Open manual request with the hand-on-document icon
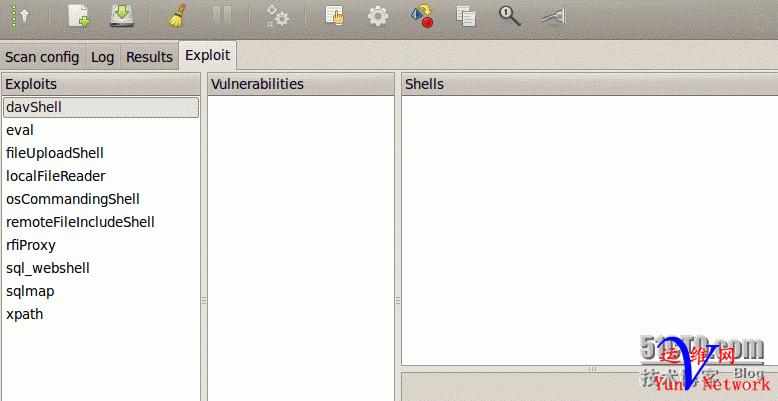 click(x=335, y=16)
